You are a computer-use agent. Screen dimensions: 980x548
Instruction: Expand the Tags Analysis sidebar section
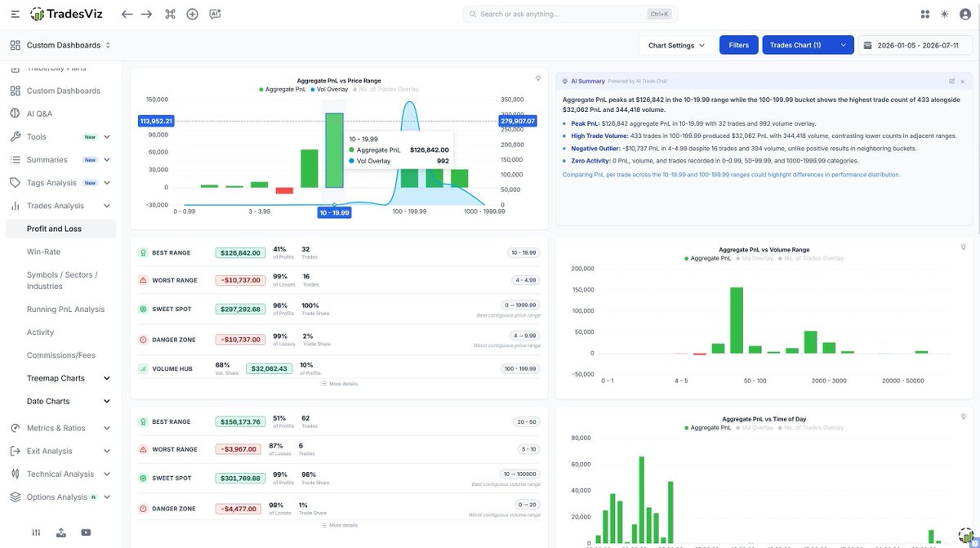pyautogui.click(x=107, y=183)
